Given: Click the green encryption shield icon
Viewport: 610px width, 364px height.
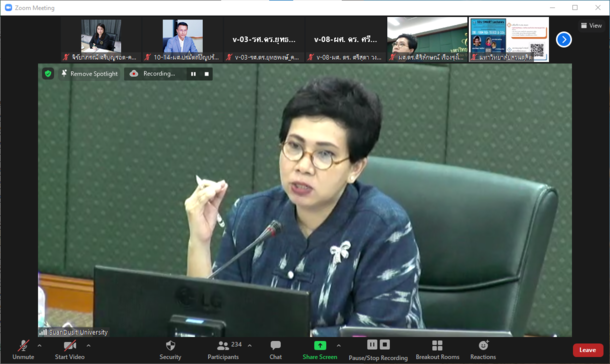Looking at the screenshot, I should point(48,74).
